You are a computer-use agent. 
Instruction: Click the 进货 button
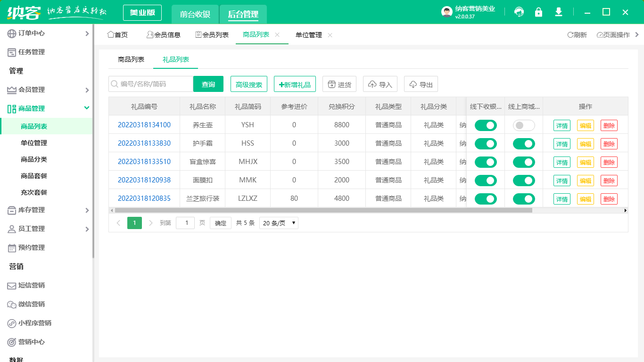point(339,84)
